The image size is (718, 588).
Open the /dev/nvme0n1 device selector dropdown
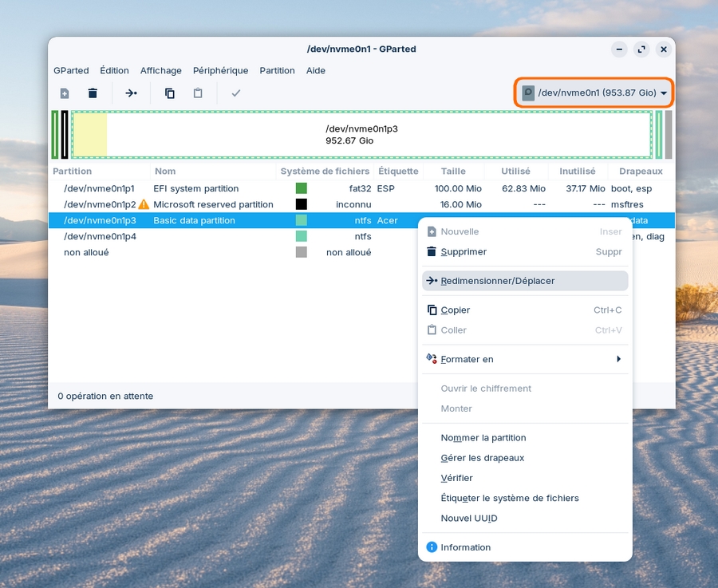click(x=594, y=93)
